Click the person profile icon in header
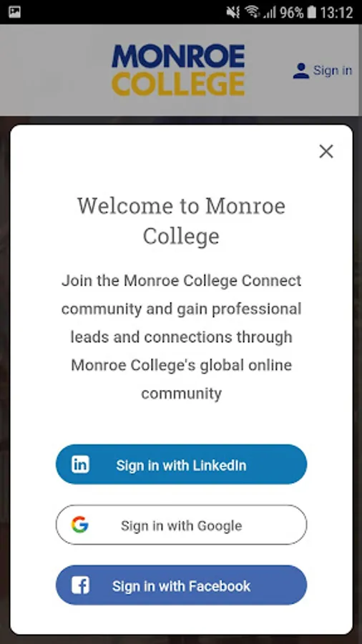362x644 pixels. tap(301, 71)
